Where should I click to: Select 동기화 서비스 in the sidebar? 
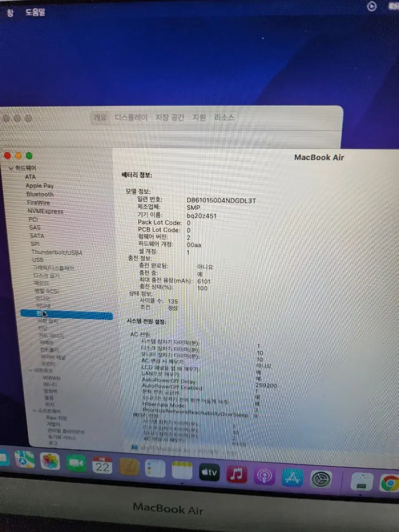62,438
